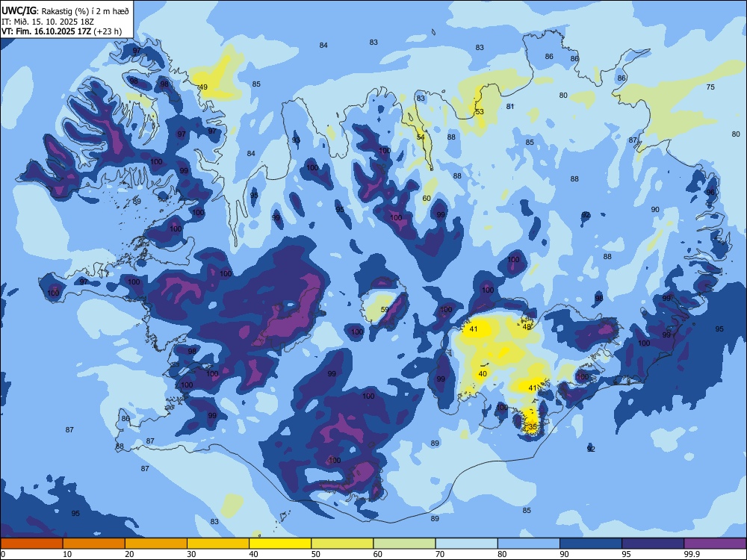The width and height of the screenshot is (747, 560).
Task: Click the humidity value '49' on the map
Action: pos(203,87)
